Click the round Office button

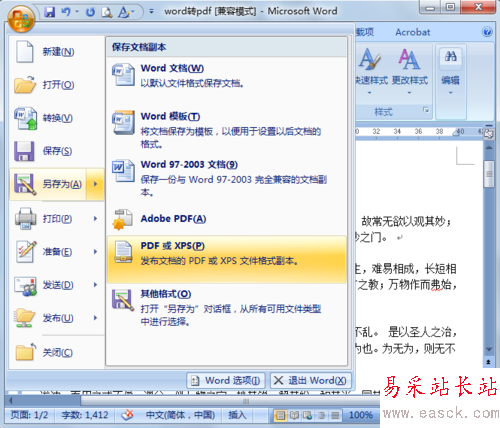[21, 19]
